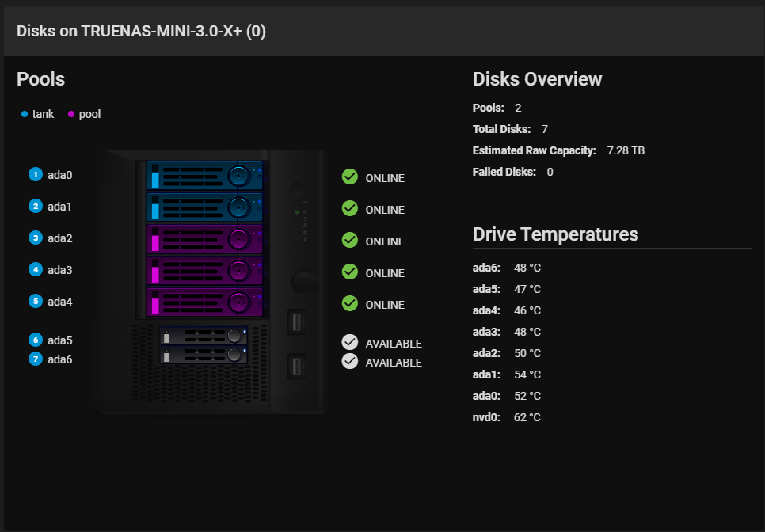
Task: Click the white check icon for ada5
Action: click(350, 342)
